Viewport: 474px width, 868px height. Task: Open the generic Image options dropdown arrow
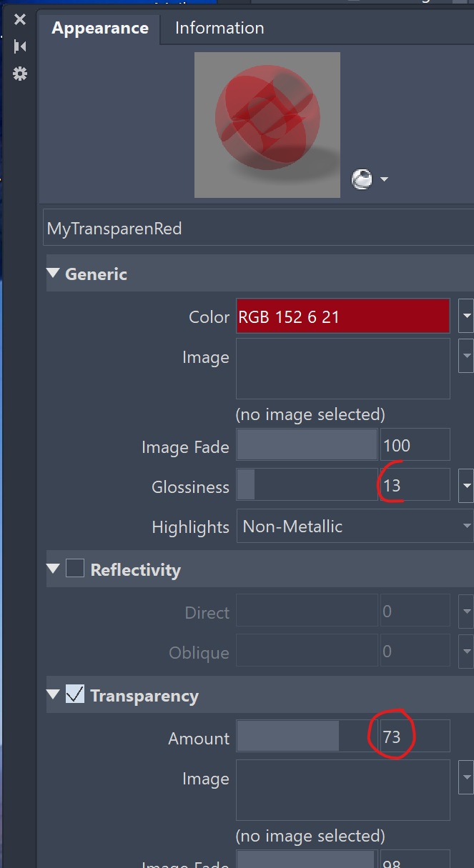click(467, 355)
